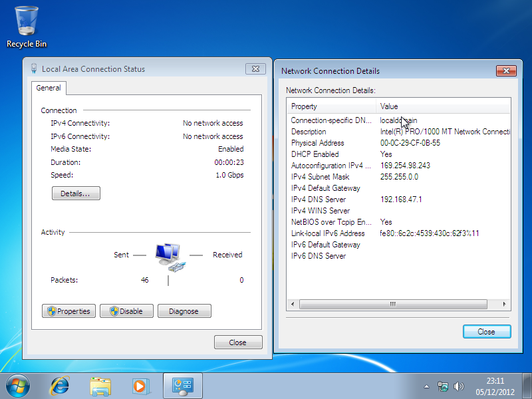The width and height of the screenshot is (532, 399).
Task: Click the volume speaker tray icon
Action: (x=458, y=386)
